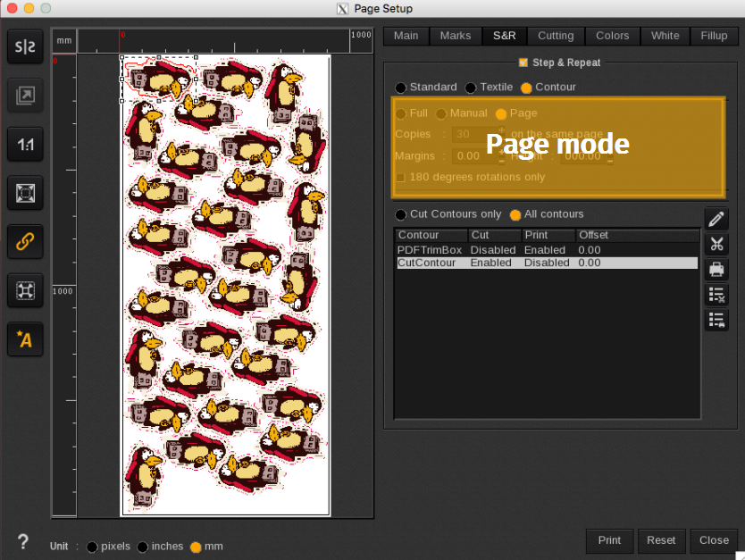Click the printer icon beside contour list
Screen dimensions: 745x560
coord(716,269)
